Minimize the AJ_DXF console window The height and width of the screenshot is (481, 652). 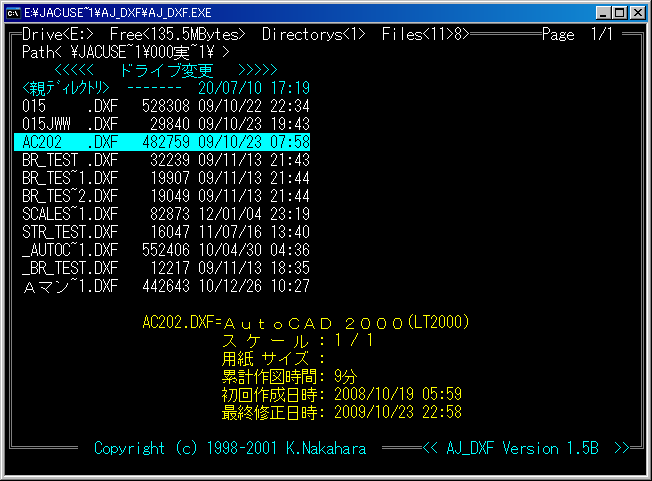point(602,12)
